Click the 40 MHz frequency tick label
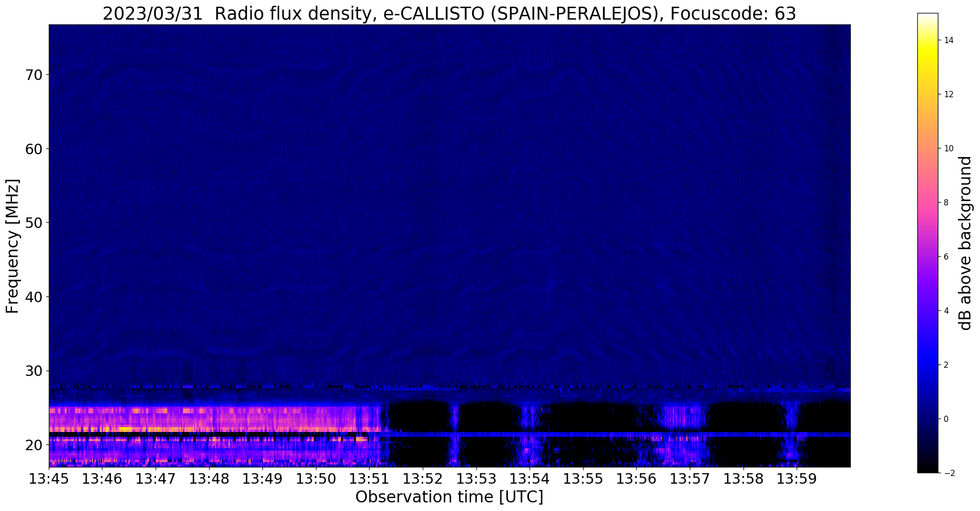980x511 pixels. 34,297
